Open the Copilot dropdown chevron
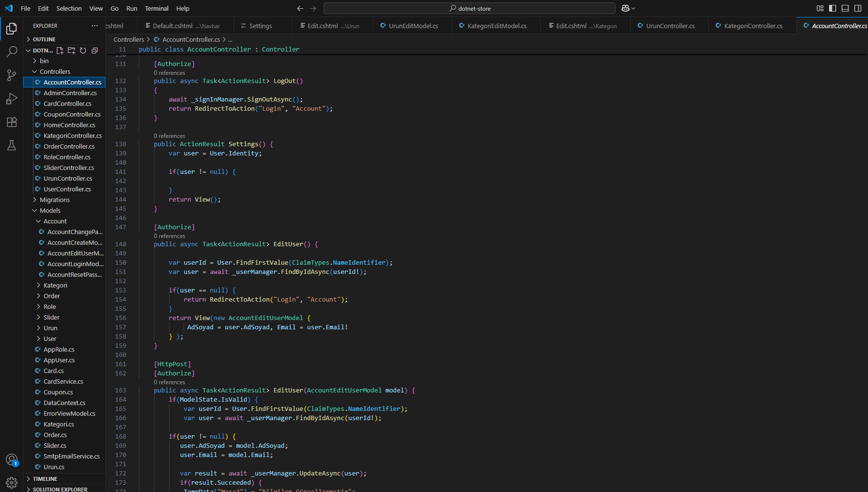This screenshot has width=868, height=492. click(x=634, y=8)
